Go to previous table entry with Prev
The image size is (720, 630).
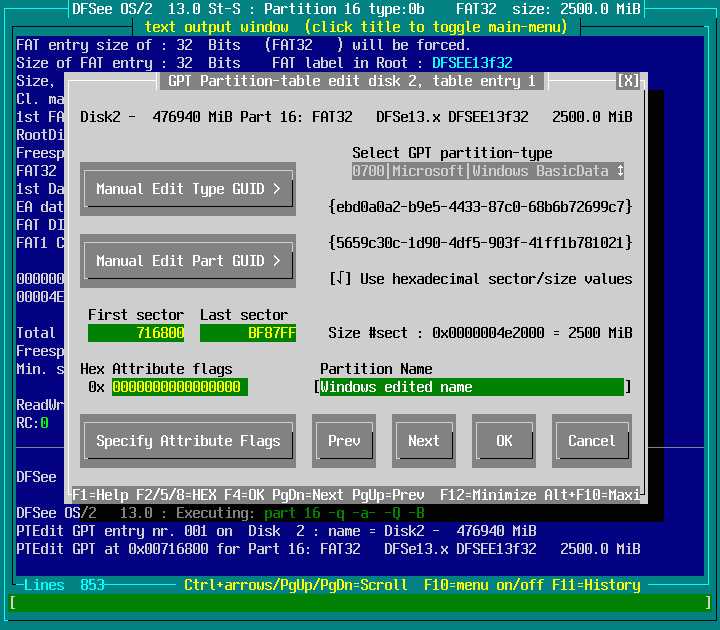344,441
